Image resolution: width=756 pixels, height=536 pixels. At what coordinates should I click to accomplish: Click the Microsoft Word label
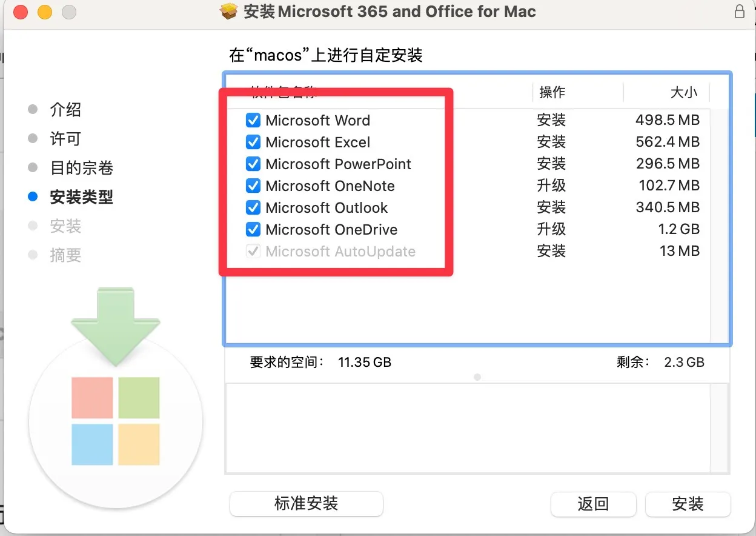click(x=318, y=120)
